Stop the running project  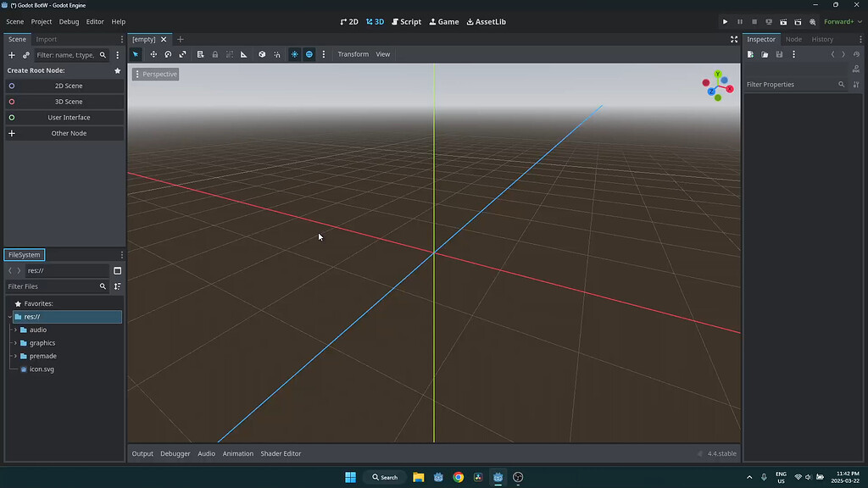(754, 21)
